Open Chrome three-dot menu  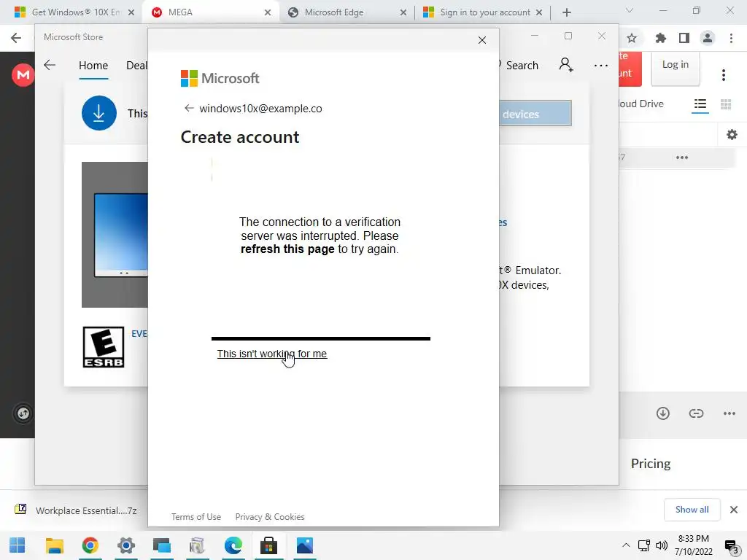click(731, 38)
